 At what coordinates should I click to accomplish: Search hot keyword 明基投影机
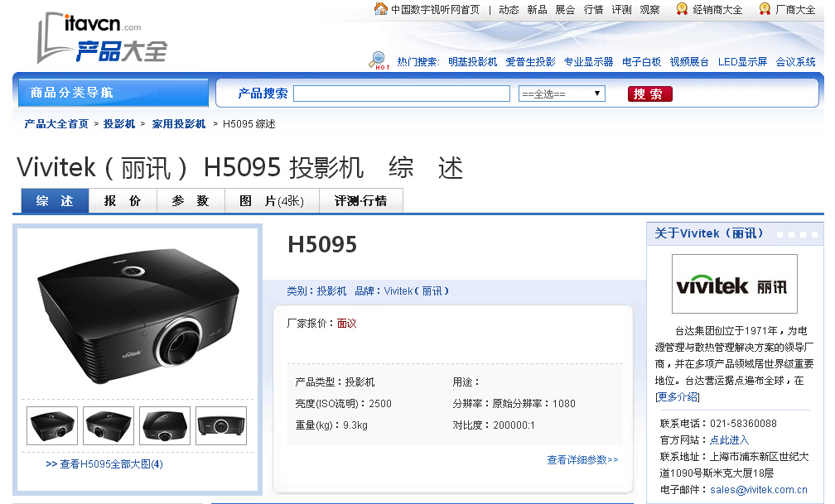click(x=473, y=62)
